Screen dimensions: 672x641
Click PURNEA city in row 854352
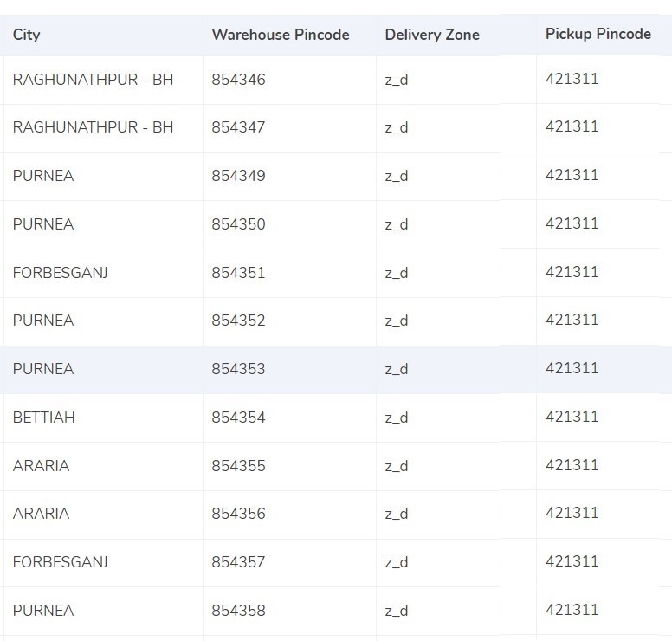tap(43, 320)
